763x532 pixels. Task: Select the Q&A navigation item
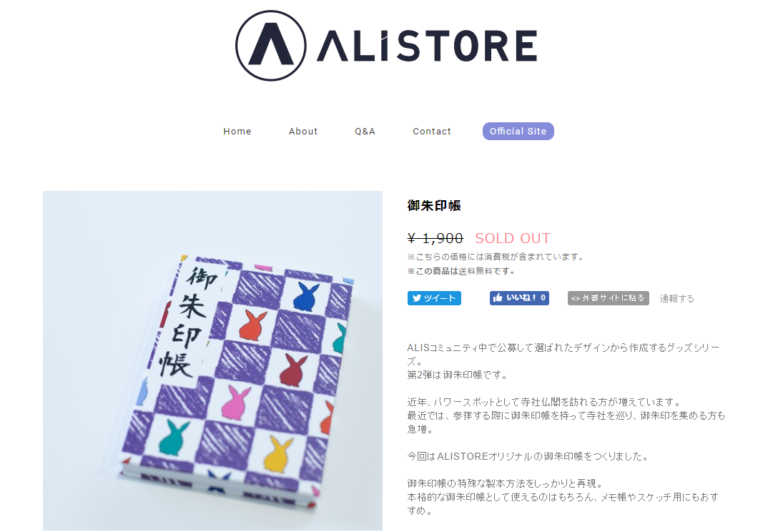click(x=365, y=131)
